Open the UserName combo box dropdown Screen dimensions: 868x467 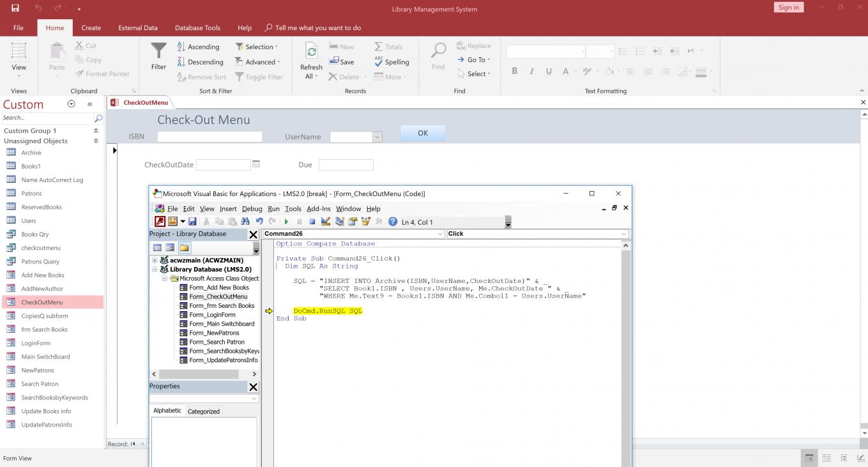click(x=377, y=137)
